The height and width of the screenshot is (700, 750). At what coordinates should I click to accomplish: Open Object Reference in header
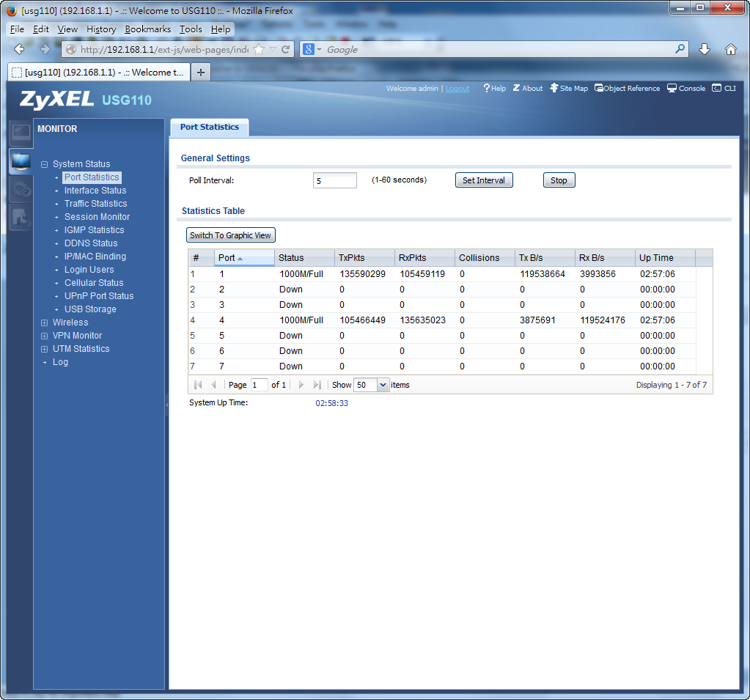click(627, 89)
